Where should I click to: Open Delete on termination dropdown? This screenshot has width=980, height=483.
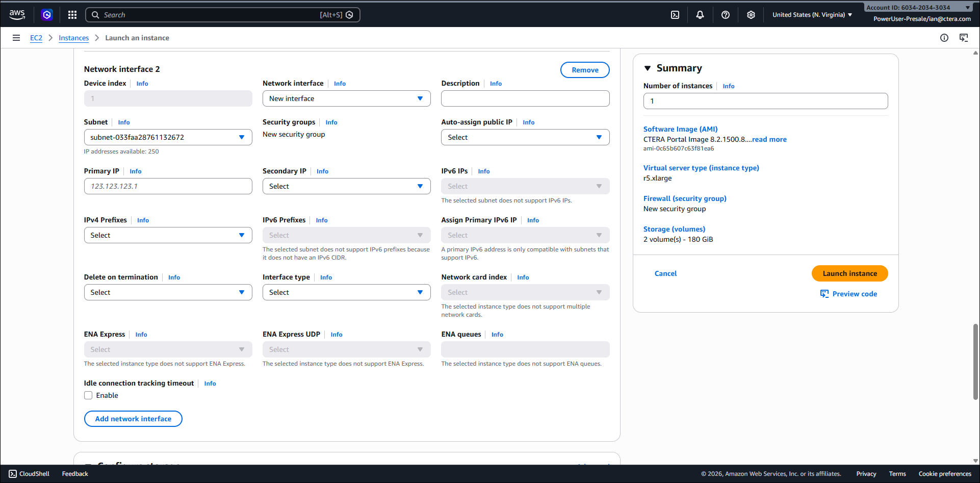[x=168, y=292]
